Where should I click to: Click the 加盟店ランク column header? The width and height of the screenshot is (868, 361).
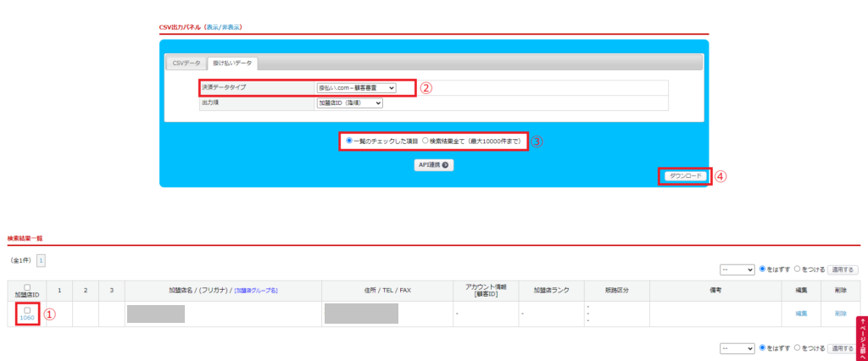551,290
